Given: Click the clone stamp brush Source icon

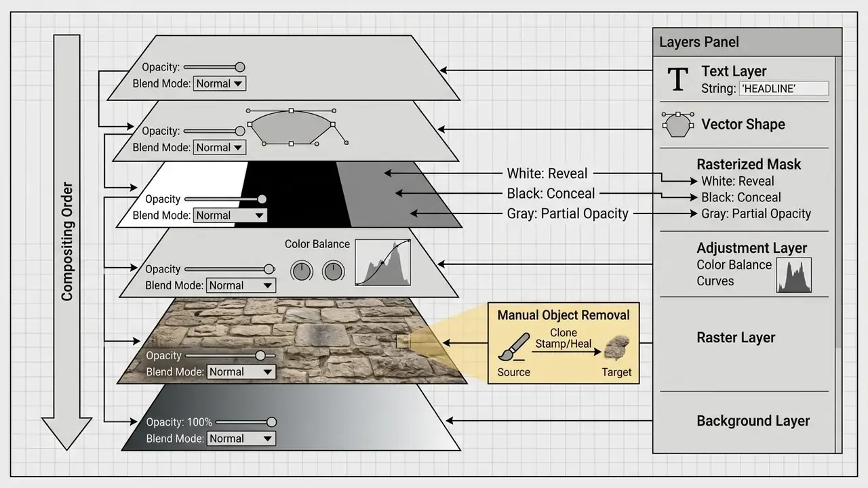Looking at the screenshot, I should coord(513,347).
